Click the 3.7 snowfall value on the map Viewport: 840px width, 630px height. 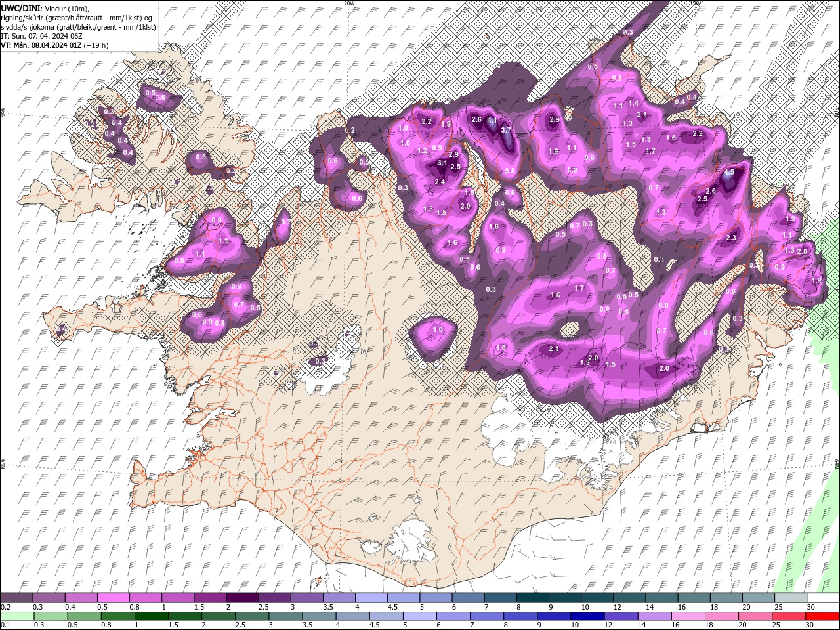(x=506, y=130)
